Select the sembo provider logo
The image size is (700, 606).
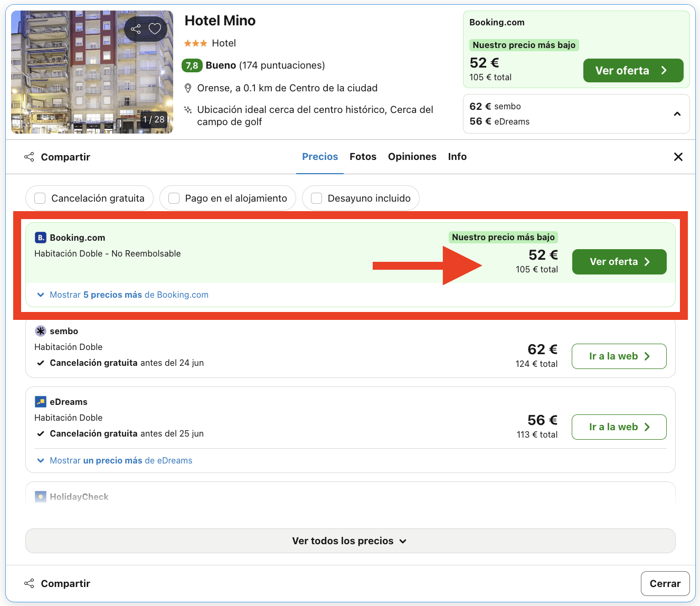(x=41, y=331)
